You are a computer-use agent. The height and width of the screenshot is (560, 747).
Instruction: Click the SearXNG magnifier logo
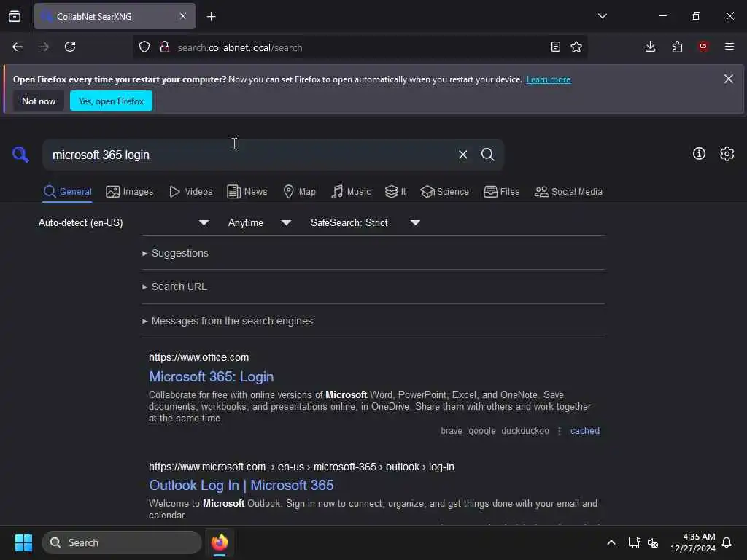[x=20, y=155]
